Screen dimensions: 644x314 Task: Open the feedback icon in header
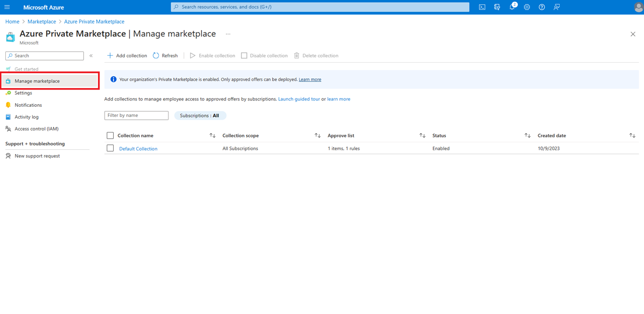click(557, 7)
